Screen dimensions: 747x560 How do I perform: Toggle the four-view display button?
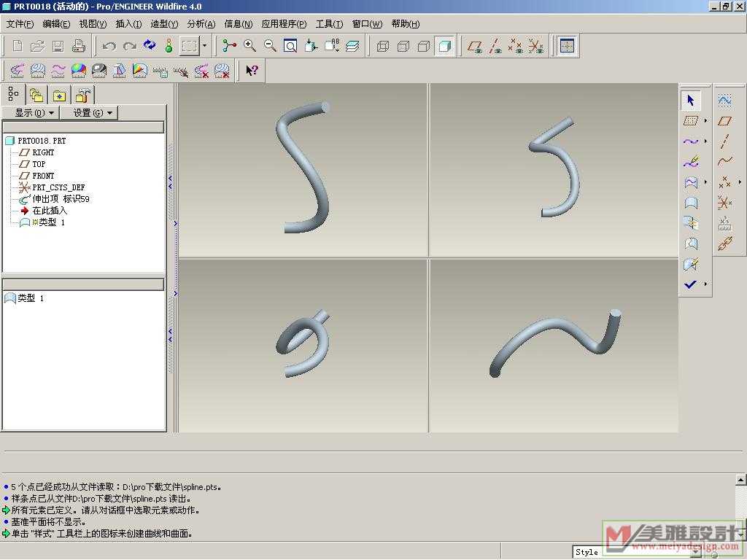566,46
